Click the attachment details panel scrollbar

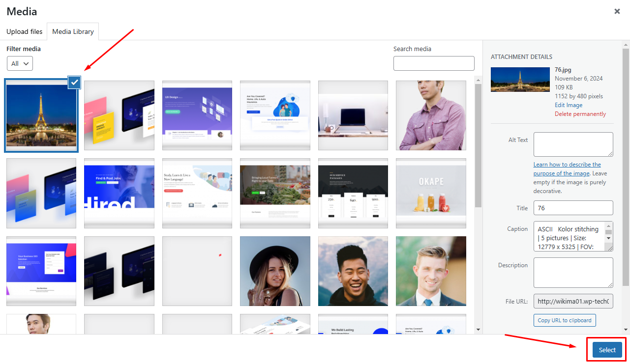[626, 167]
